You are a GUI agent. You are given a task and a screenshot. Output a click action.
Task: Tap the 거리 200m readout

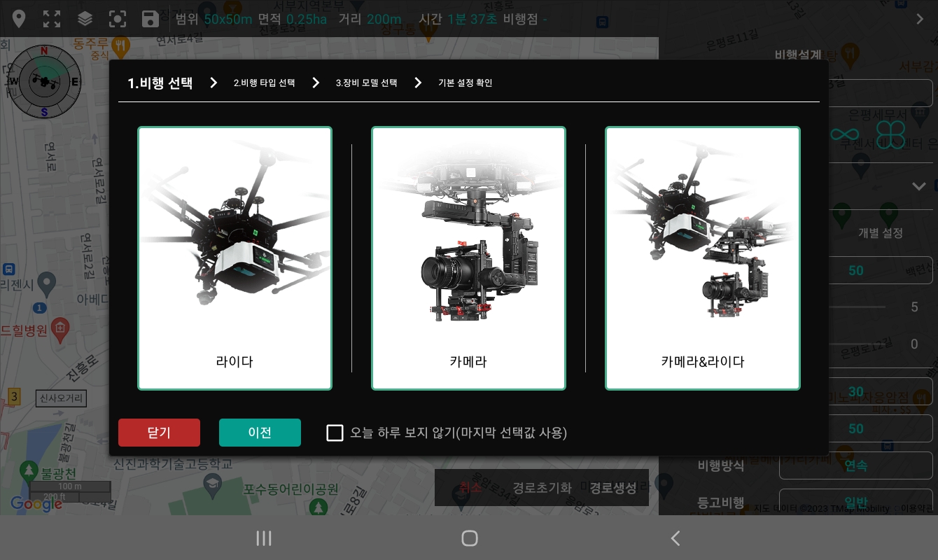point(370,19)
